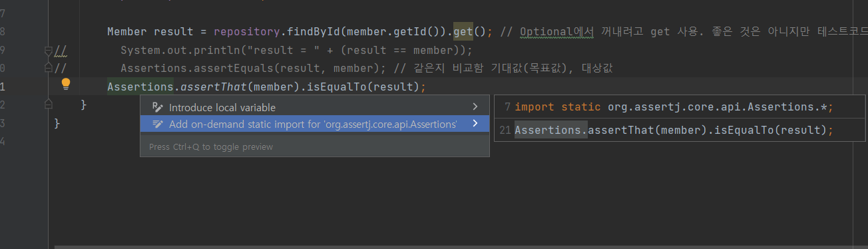Click the underlined Optional word in the comment
Image resolution: width=868 pixels, height=249 pixels.
(542, 32)
